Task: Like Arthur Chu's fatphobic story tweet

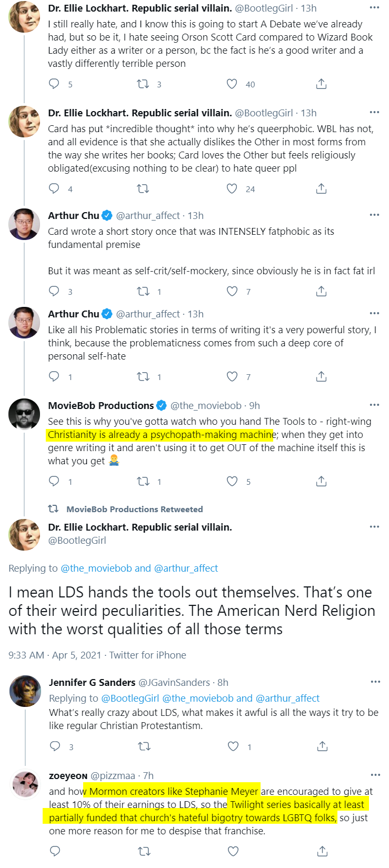Action: point(232,291)
